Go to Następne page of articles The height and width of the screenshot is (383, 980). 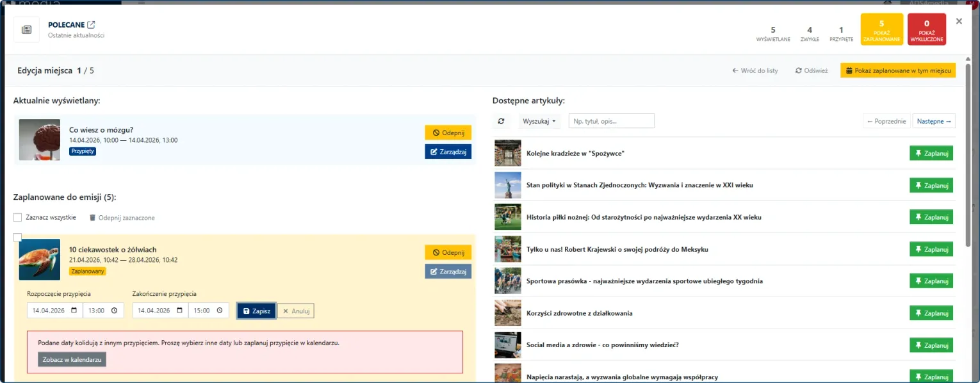933,121
